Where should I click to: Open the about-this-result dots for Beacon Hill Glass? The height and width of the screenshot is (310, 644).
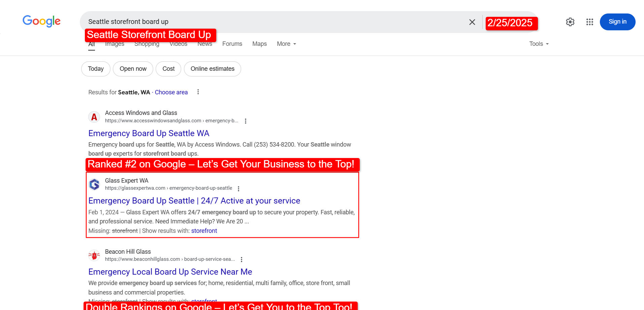click(x=241, y=259)
